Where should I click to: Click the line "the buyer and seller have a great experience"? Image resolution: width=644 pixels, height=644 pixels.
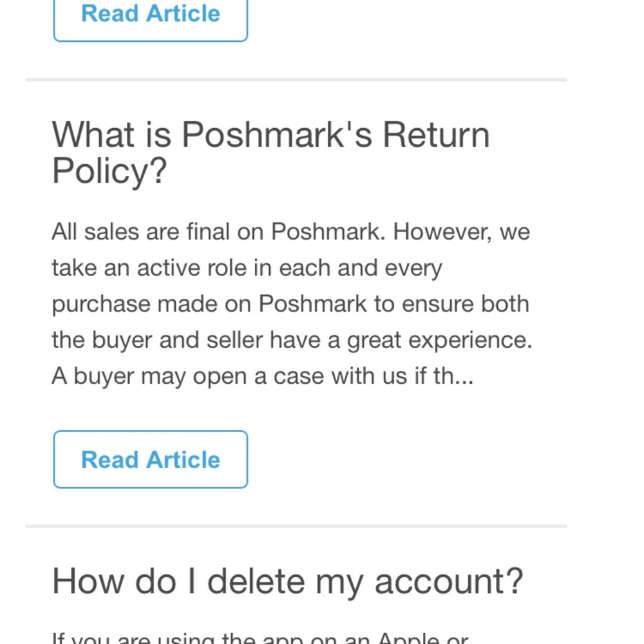click(x=291, y=340)
